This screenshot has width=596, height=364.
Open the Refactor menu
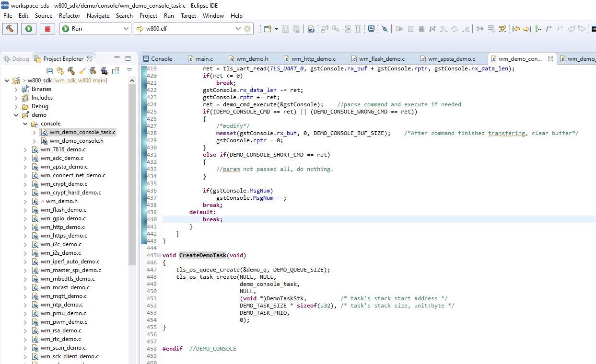70,16
